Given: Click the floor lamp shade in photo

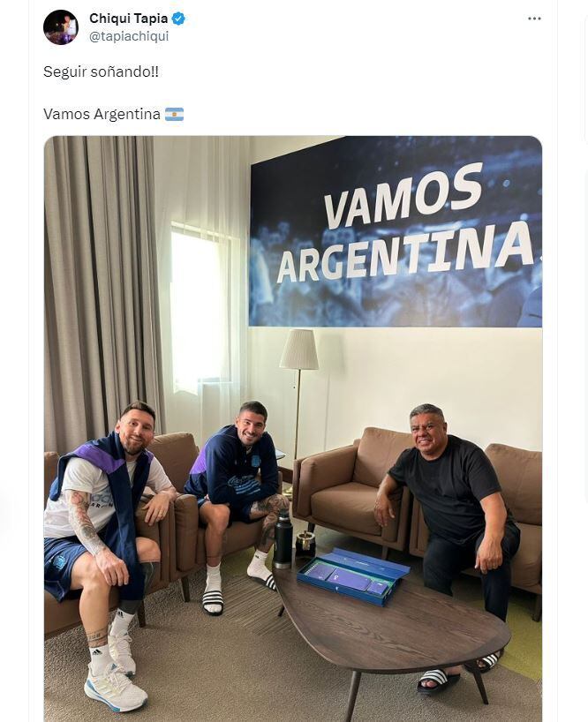Looking at the screenshot, I should [299, 349].
